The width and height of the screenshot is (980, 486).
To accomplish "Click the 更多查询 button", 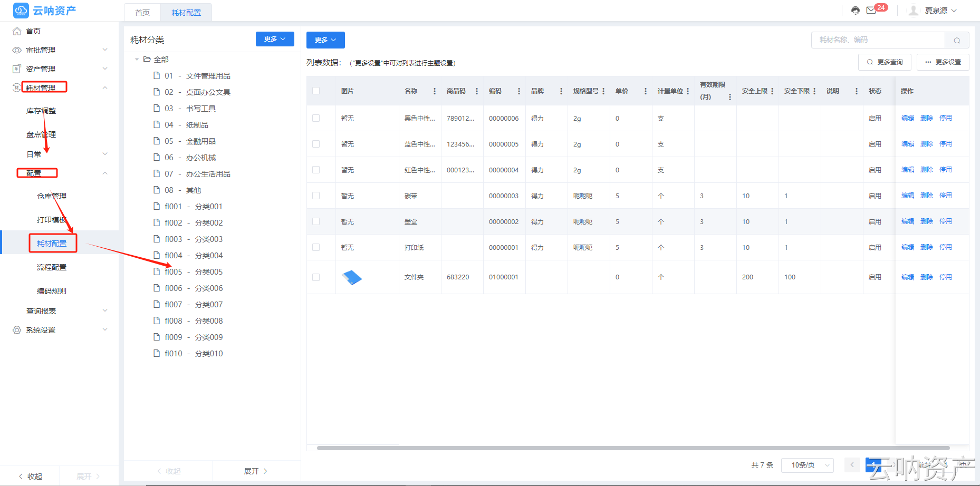I will pyautogui.click(x=885, y=62).
